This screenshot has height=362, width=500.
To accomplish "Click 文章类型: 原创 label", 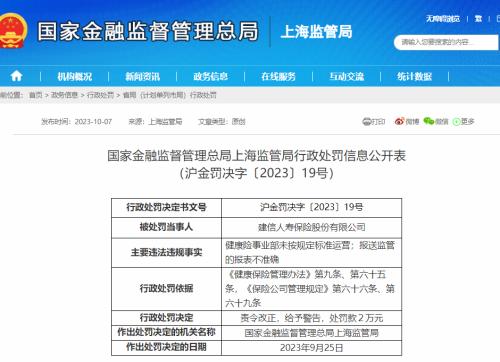I will click(x=222, y=122).
